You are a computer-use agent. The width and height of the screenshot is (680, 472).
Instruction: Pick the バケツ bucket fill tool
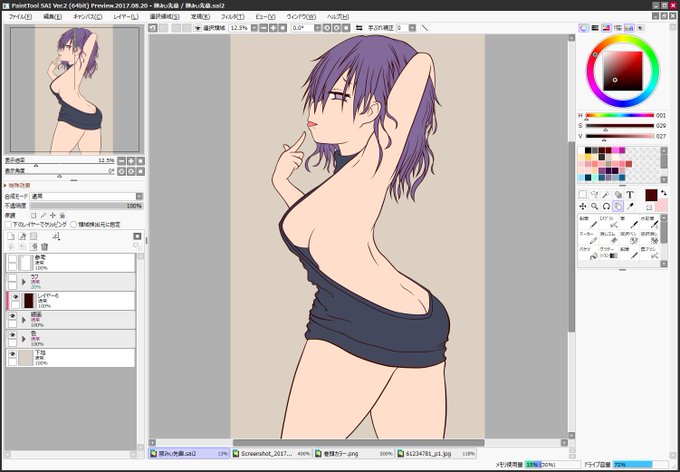(x=588, y=253)
